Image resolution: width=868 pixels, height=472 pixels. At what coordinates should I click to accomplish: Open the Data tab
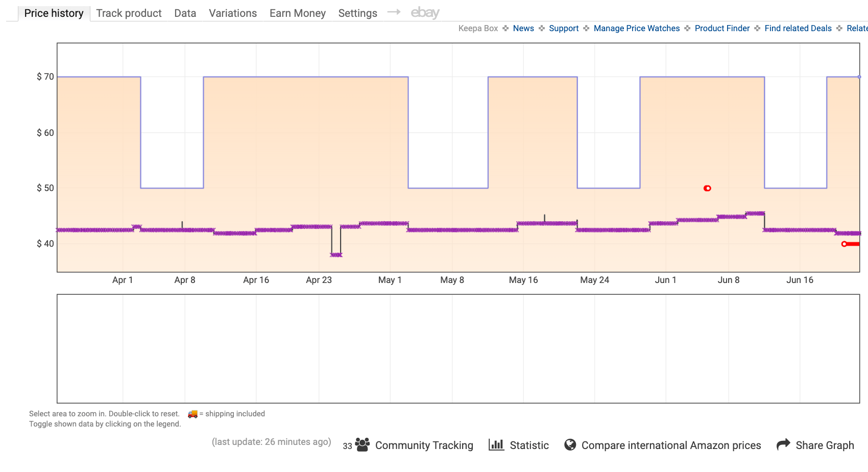tap(185, 13)
